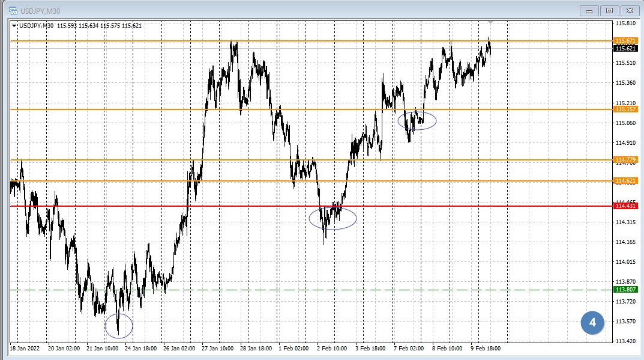Close the USDJPY,M30 chart window
Viewport: 644px width, 360px height.
pos(628,11)
